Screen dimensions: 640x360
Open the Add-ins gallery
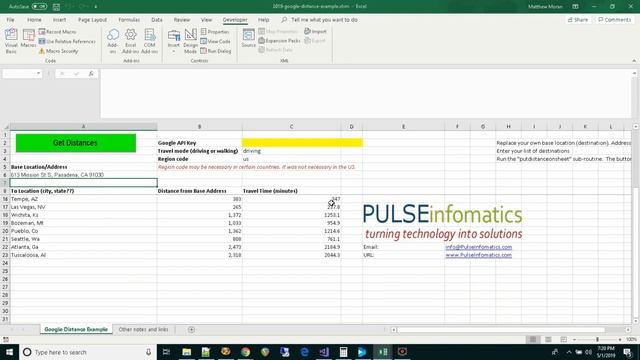(113, 41)
